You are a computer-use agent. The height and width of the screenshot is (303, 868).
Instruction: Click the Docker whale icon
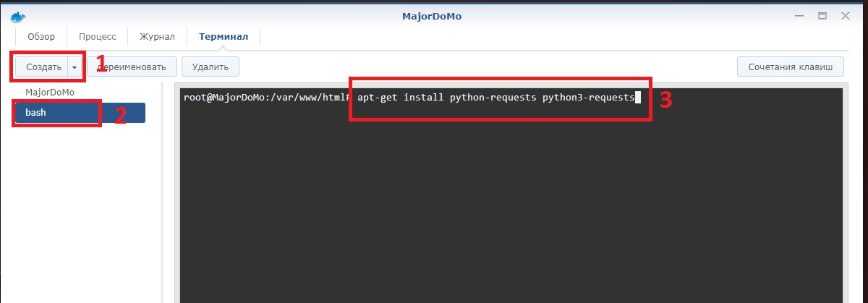(18, 16)
